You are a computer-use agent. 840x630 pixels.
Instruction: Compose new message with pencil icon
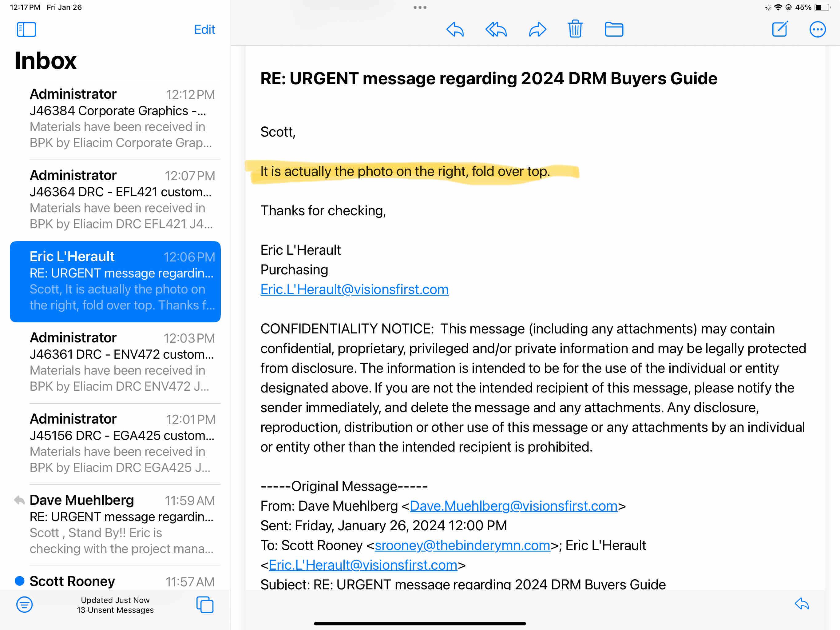tap(780, 29)
